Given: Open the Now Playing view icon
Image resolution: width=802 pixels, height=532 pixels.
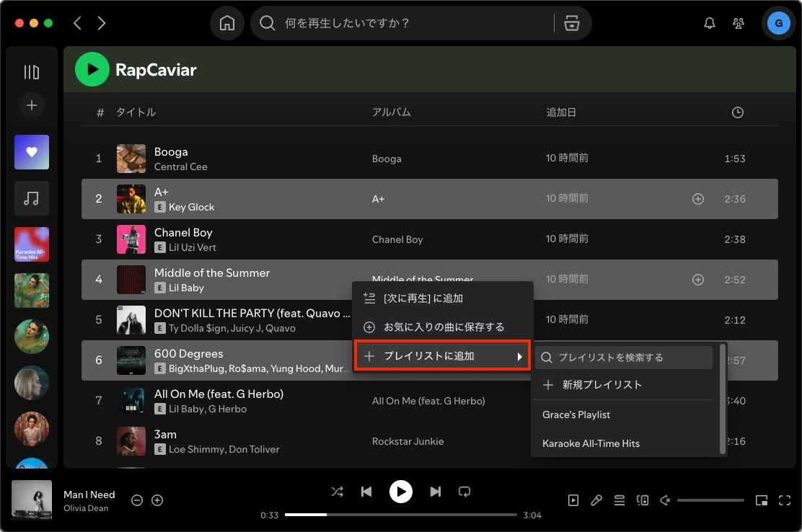Looking at the screenshot, I should coord(573,500).
